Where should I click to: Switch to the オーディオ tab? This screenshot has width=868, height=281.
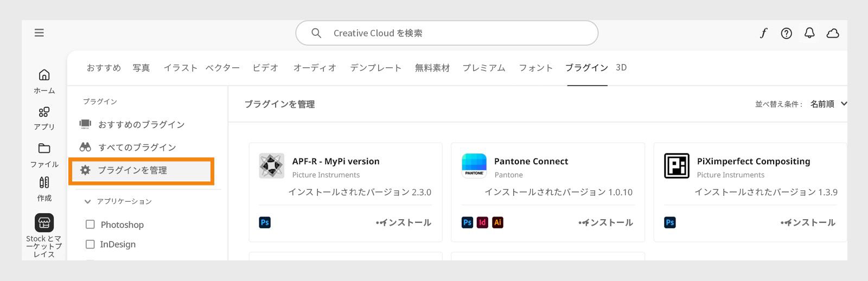[x=315, y=68]
